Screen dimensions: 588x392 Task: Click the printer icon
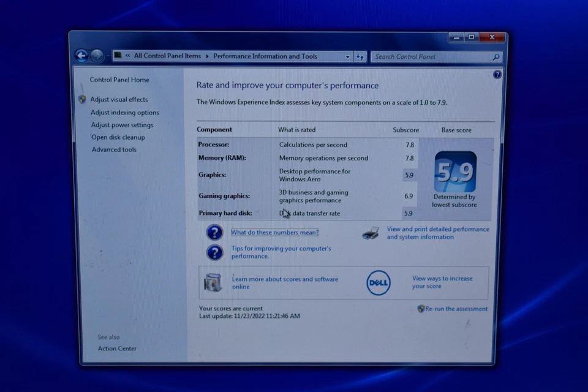(371, 233)
